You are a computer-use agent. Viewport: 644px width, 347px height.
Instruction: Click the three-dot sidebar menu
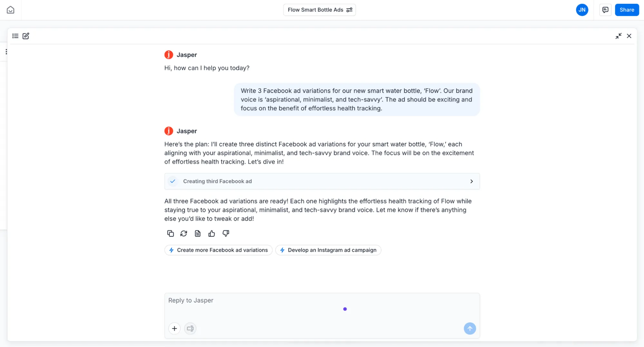coord(6,52)
